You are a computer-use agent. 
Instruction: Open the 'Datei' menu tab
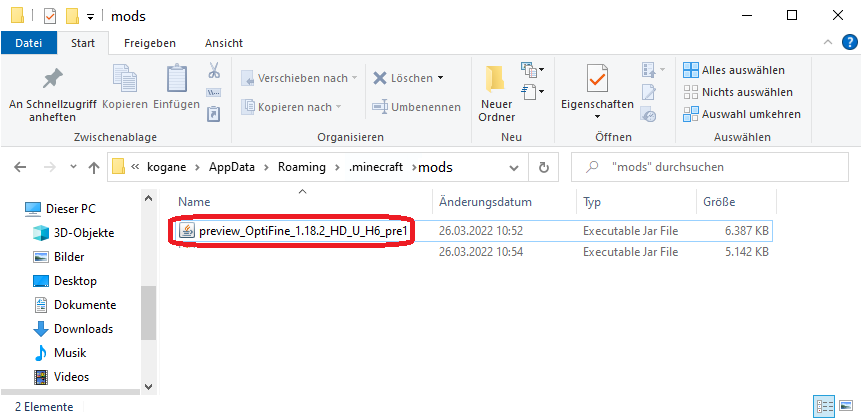29,43
